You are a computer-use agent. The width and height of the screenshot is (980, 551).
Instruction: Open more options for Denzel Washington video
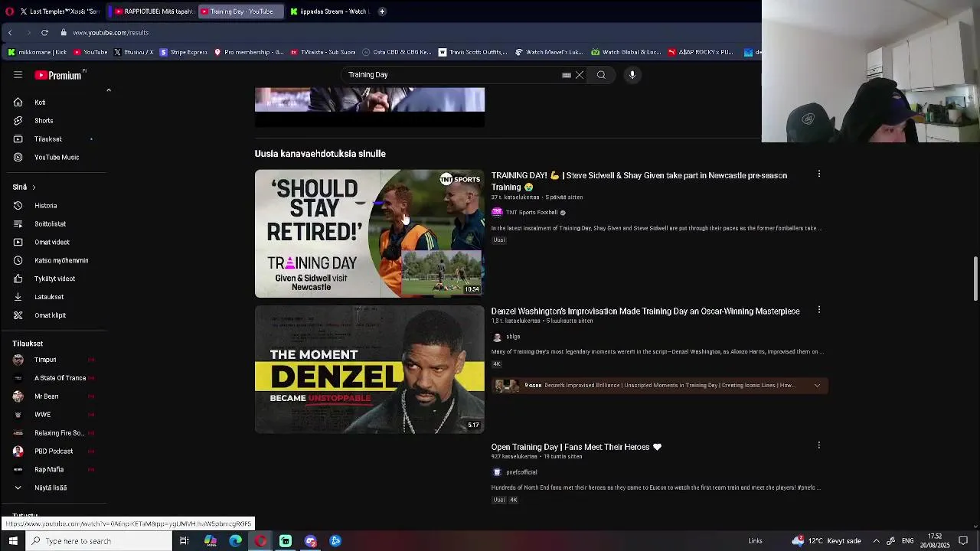click(x=819, y=310)
